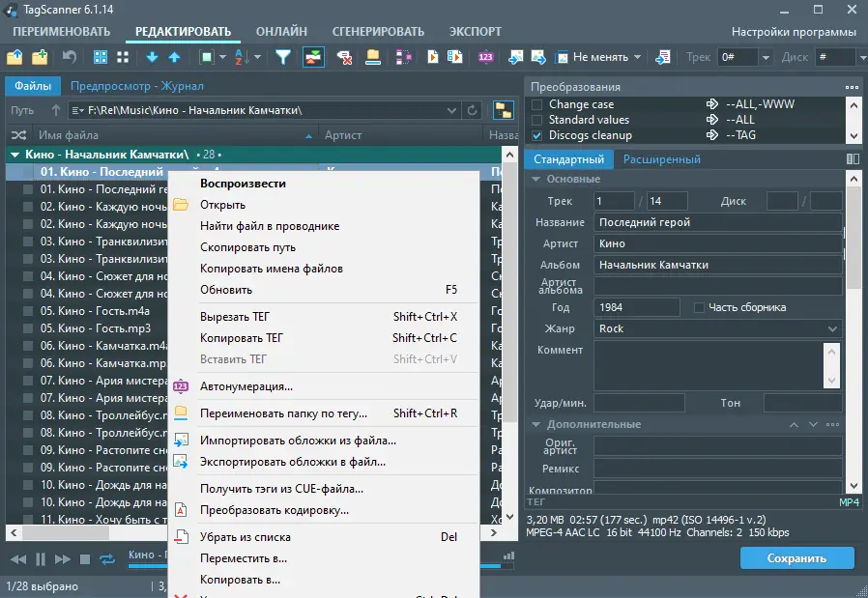The image size is (868, 598).
Task: Uncheck the Discogs cleanup transformation
Action: tap(537, 135)
